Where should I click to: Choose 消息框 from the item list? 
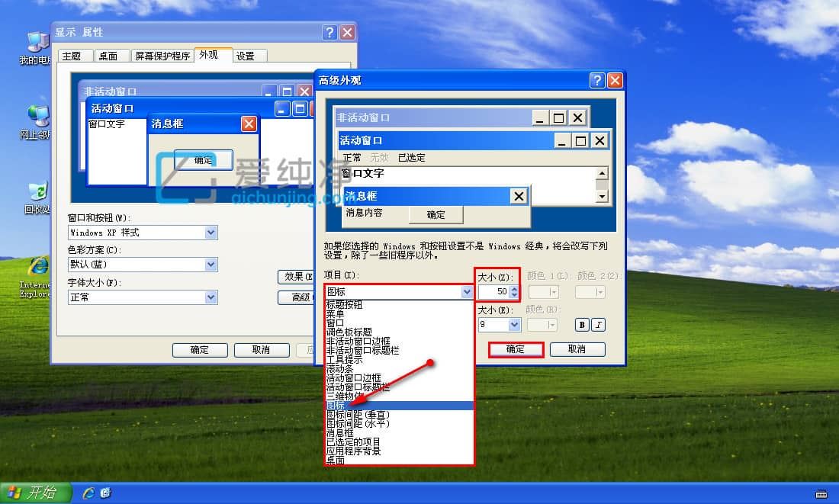399,433
